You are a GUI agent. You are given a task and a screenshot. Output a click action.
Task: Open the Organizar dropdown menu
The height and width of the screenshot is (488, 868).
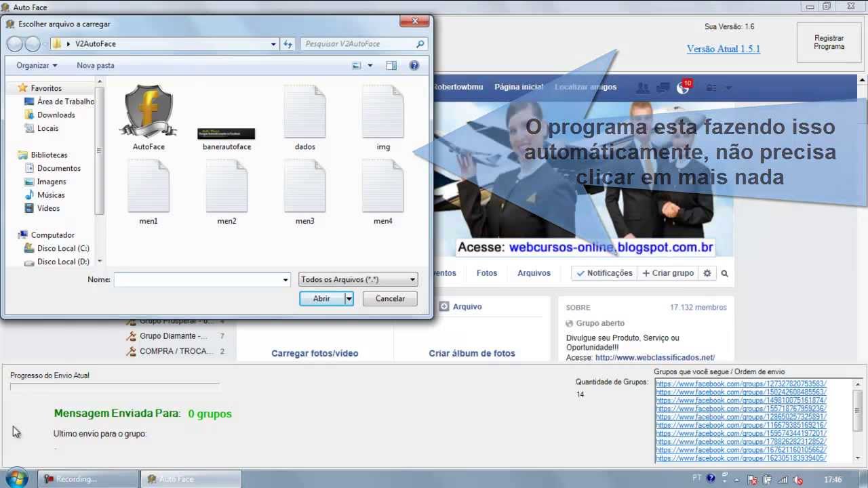[37, 66]
